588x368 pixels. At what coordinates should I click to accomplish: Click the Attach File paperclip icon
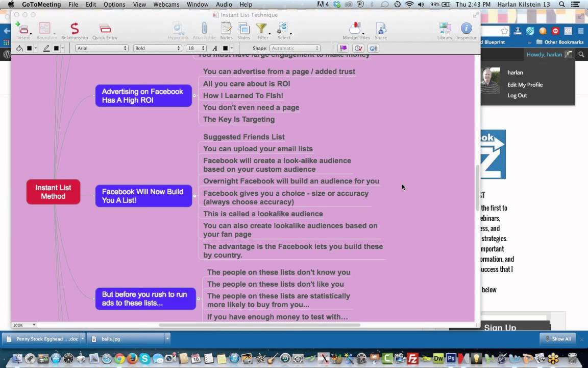204,28
